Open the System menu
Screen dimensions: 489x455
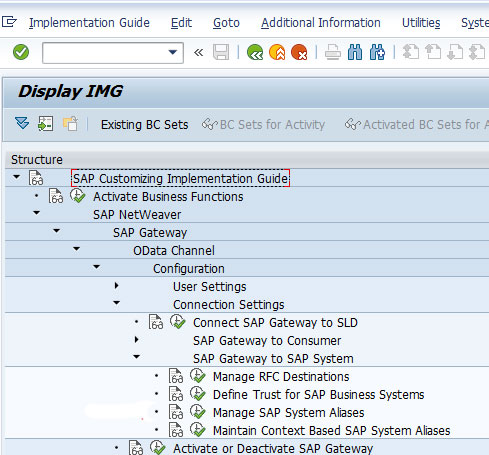coord(475,23)
